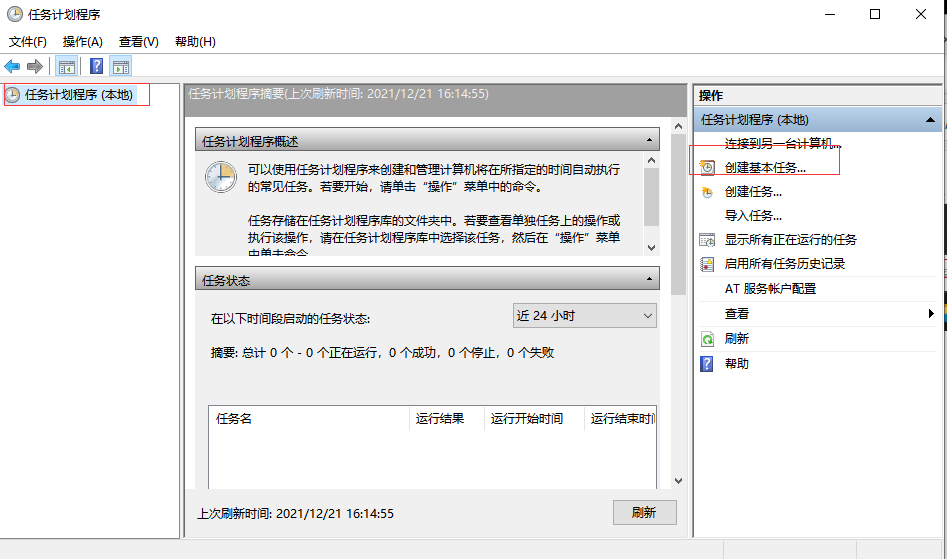Click 启用所有任务历史记录 action
The width and height of the screenshot is (947, 559).
tap(785, 264)
